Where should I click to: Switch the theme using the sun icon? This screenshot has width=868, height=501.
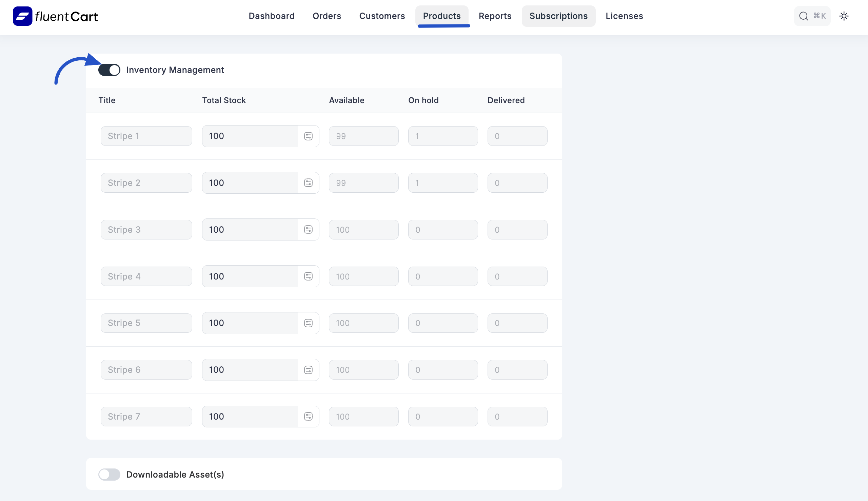pyautogui.click(x=844, y=16)
